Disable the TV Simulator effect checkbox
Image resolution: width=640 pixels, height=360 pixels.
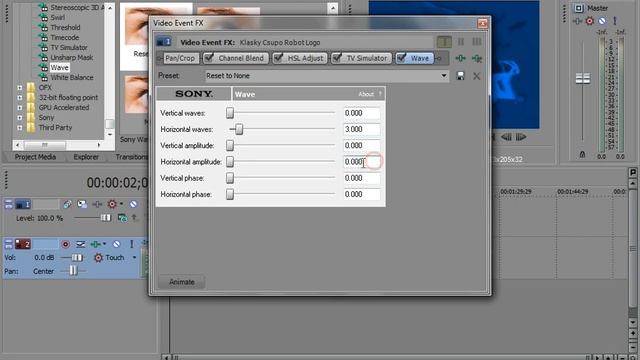click(x=337, y=58)
